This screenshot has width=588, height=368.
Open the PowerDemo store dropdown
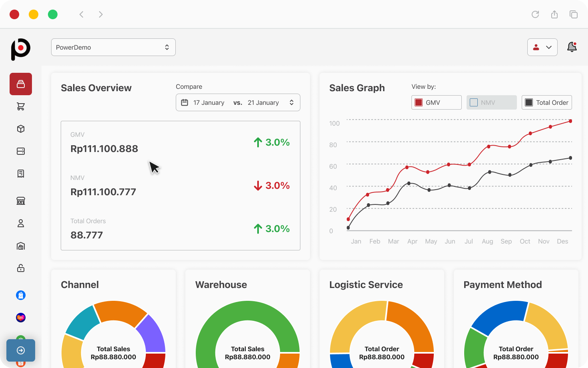tap(113, 47)
